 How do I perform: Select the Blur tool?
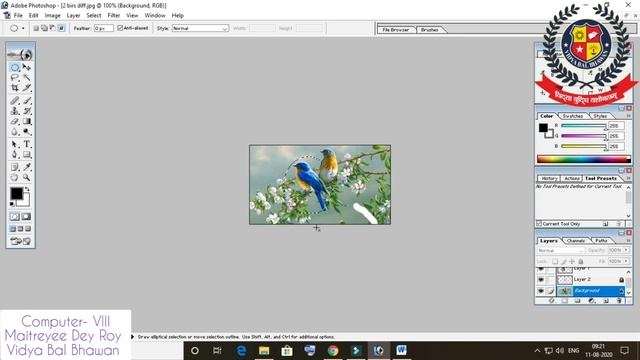click(15, 132)
